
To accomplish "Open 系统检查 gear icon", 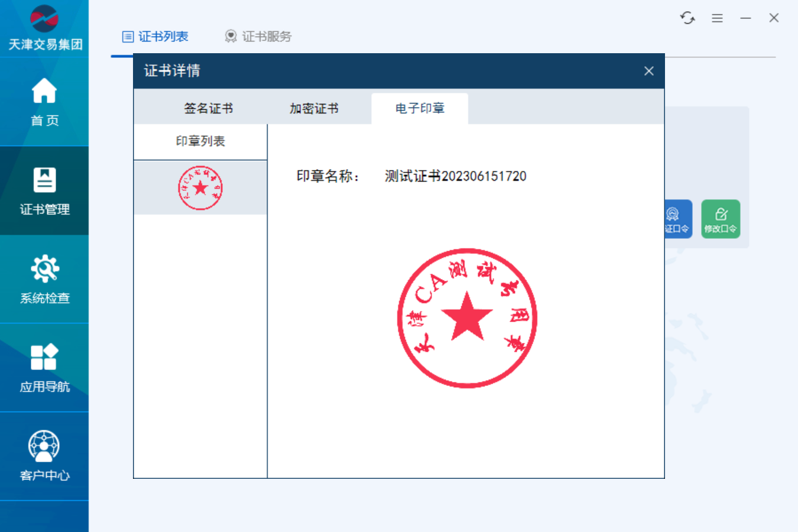I will pyautogui.click(x=44, y=279).
